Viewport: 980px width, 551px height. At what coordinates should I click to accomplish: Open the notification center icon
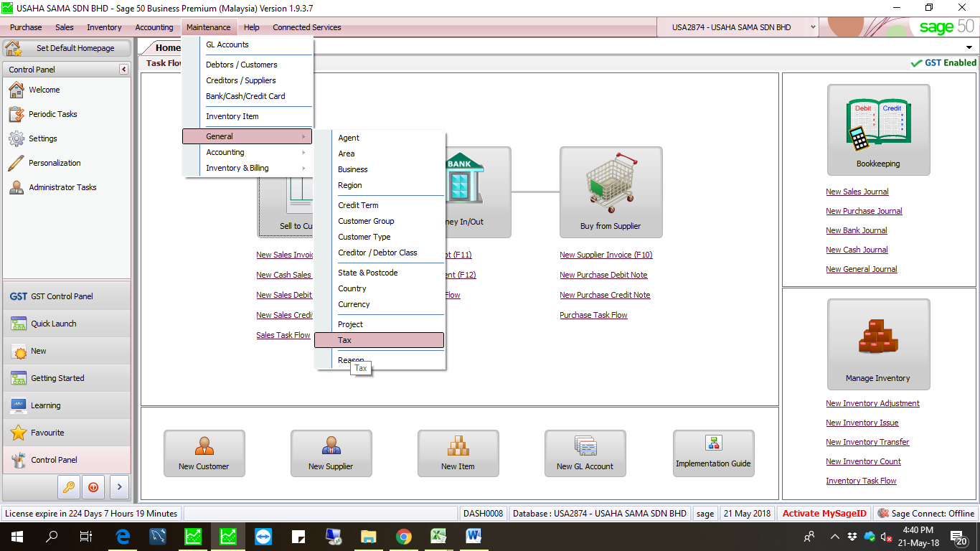tap(958, 536)
